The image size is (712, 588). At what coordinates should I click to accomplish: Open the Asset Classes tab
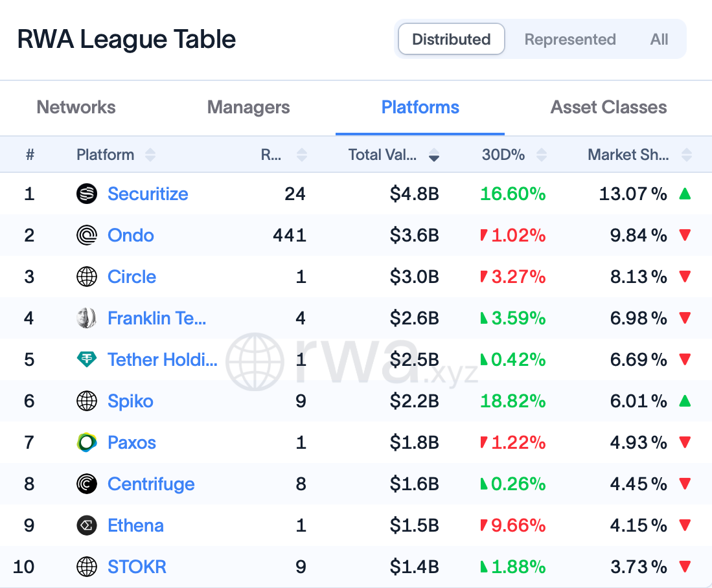coord(608,107)
